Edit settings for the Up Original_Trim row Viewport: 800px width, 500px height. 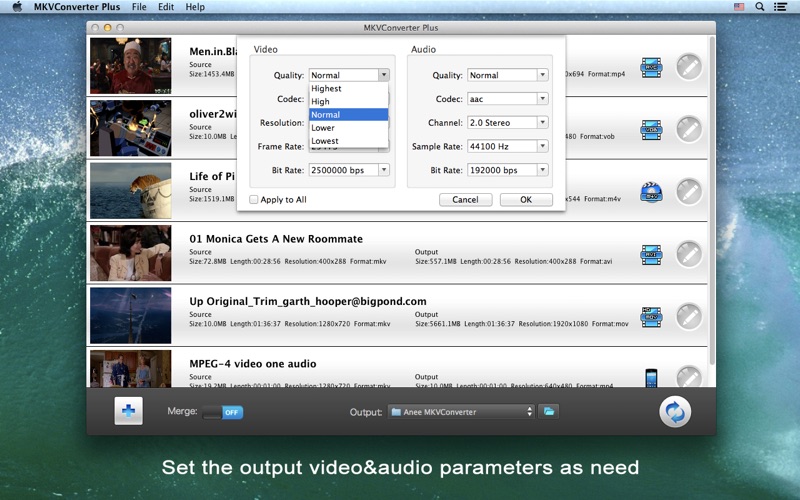click(x=689, y=317)
